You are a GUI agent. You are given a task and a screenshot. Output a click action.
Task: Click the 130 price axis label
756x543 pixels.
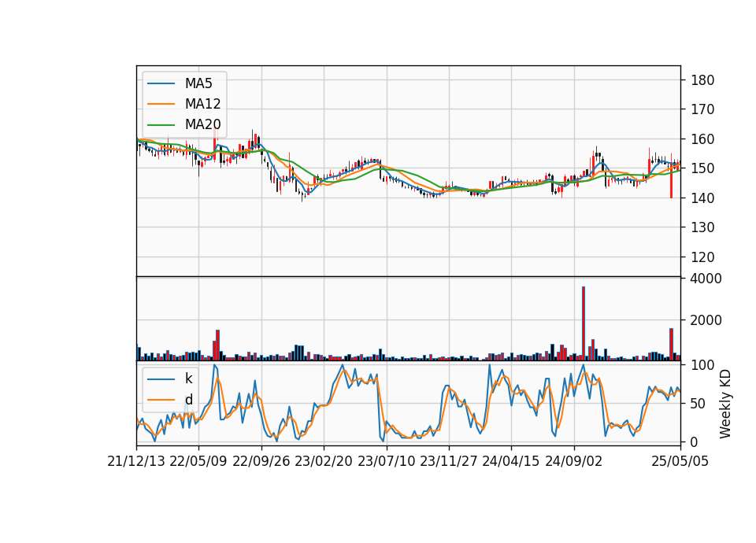pos(702,227)
